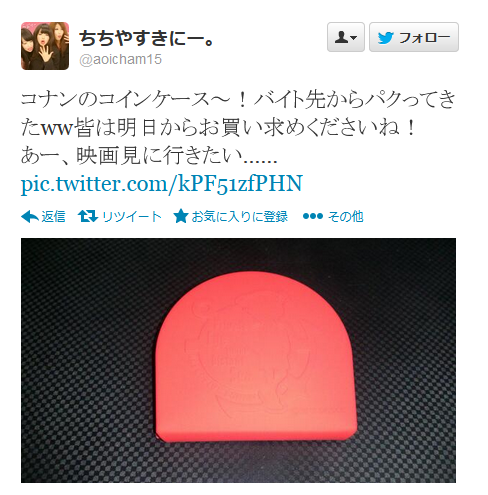Open the user actions dropdown caret
This screenshot has height=495, width=488.
[354, 38]
